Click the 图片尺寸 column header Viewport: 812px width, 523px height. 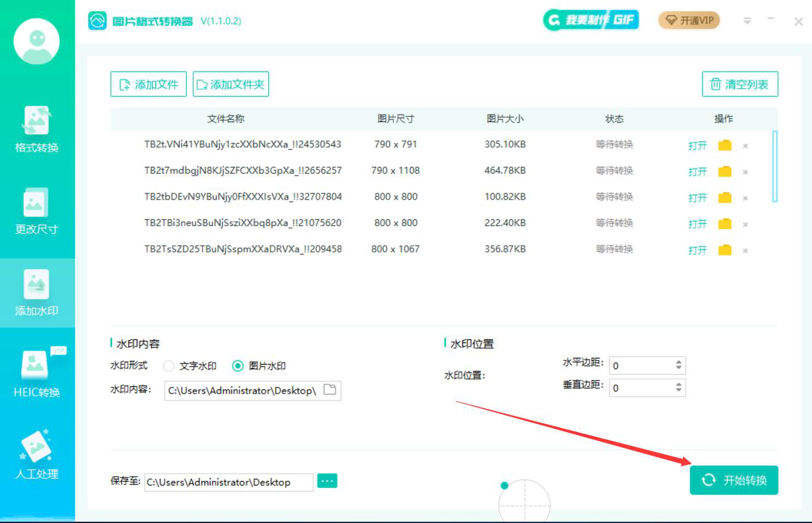[396, 119]
